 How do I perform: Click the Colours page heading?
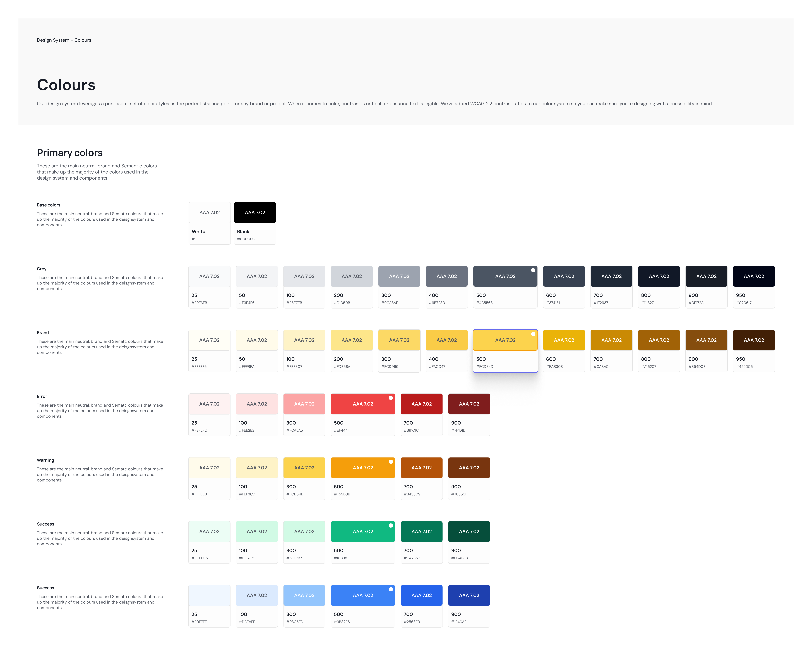(x=66, y=85)
